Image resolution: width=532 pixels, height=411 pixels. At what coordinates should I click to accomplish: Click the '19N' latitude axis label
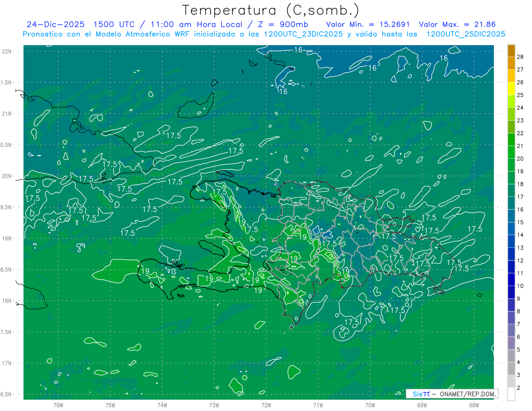click(7, 239)
